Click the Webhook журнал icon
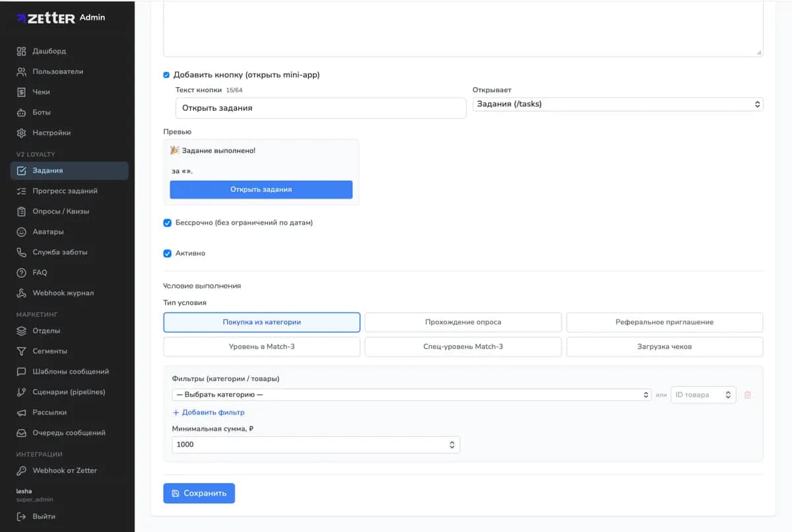 [x=21, y=293]
